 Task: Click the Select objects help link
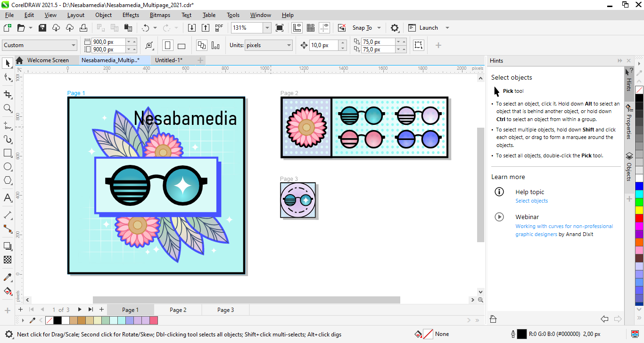pos(531,201)
